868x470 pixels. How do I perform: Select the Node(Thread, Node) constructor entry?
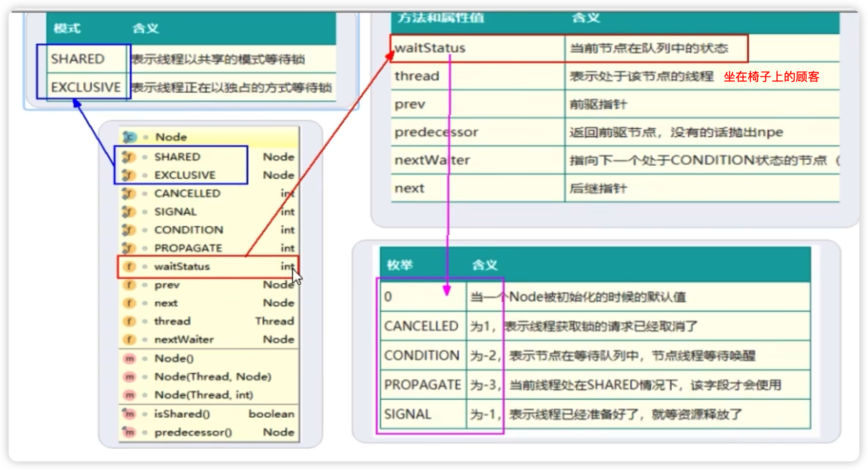[x=209, y=377]
